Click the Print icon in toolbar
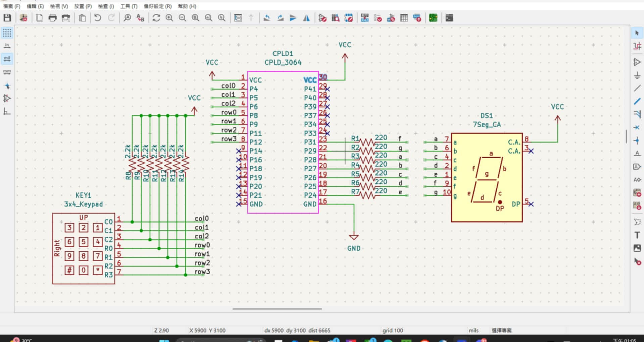 click(52, 18)
